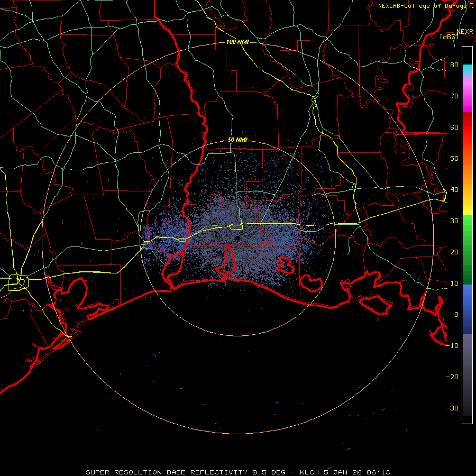This screenshot has width=476, height=476.
Task: Click the 0 value on dBZ scale
Action: (456, 315)
